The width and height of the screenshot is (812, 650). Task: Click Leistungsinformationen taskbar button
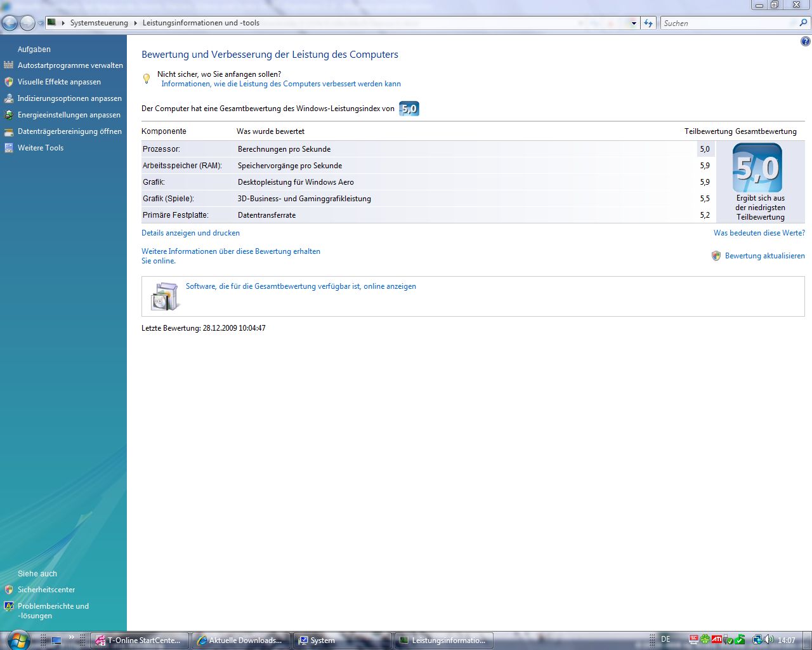tap(444, 640)
